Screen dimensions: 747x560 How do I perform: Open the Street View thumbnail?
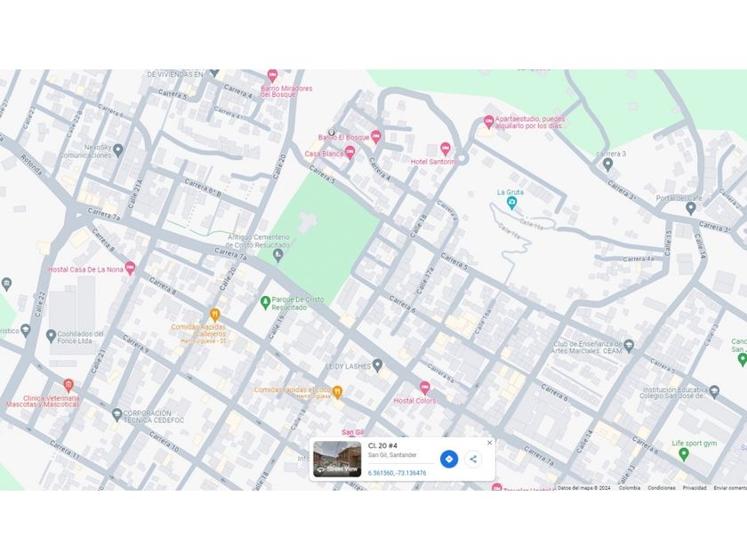coord(337,459)
